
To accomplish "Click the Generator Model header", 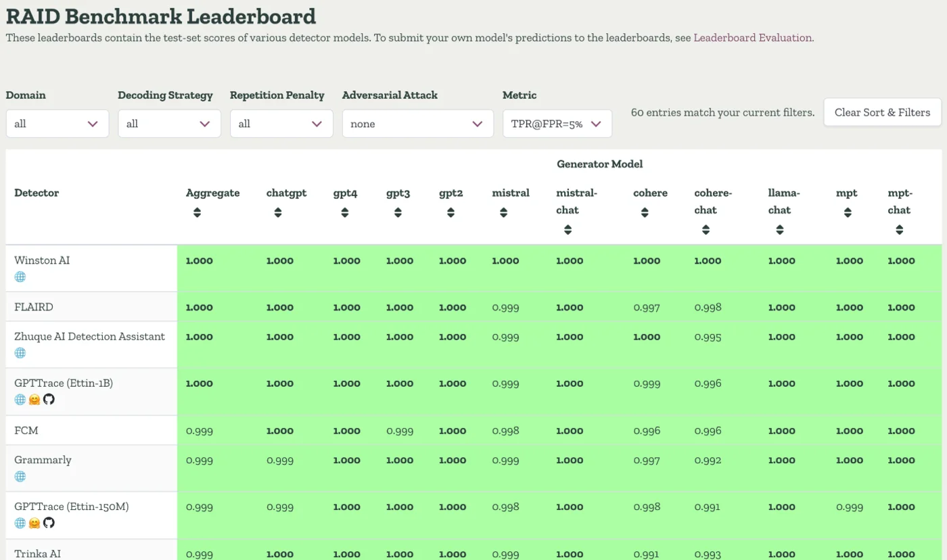I will (599, 164).
